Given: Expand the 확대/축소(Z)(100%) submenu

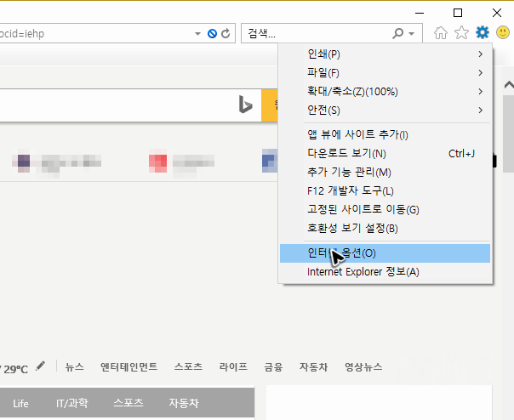Looking at the screenshot, I should (x=385, y=92).
